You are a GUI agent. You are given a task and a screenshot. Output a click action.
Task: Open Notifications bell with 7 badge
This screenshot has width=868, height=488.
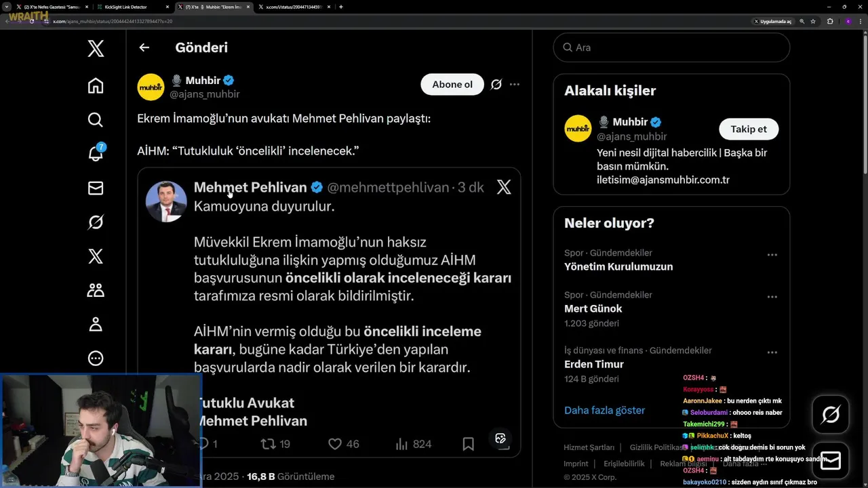point(96,153)
